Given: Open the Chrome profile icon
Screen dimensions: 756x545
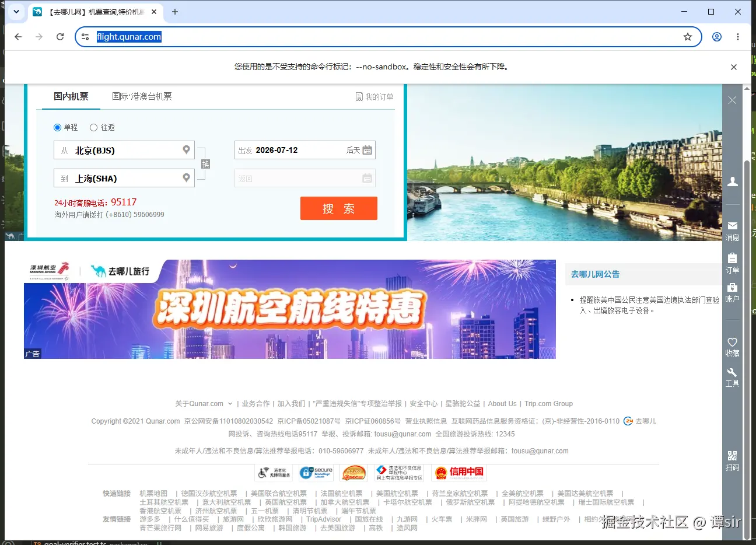Looking at the screenshot, I should pyautogui.click(x=717, y=37).
